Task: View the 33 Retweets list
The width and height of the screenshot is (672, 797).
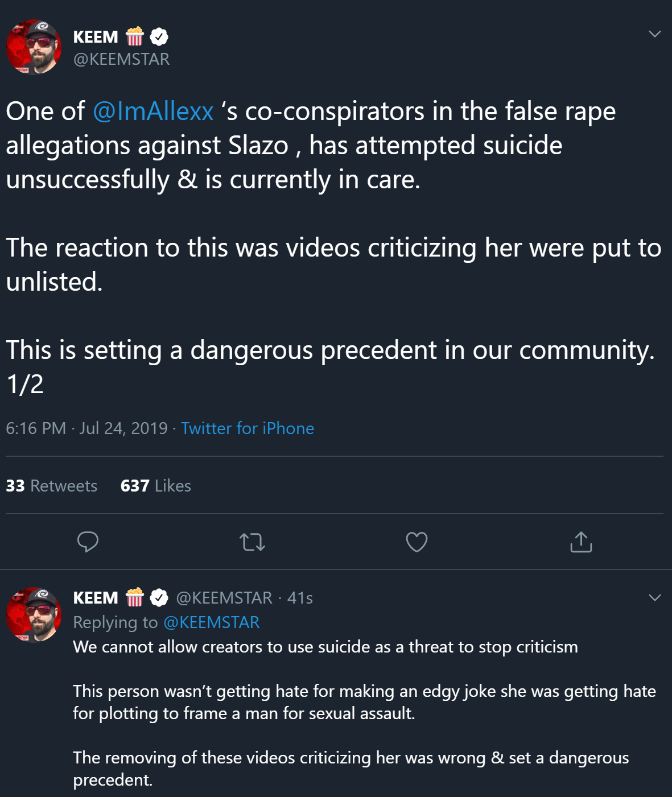Action: coord(52,486)
